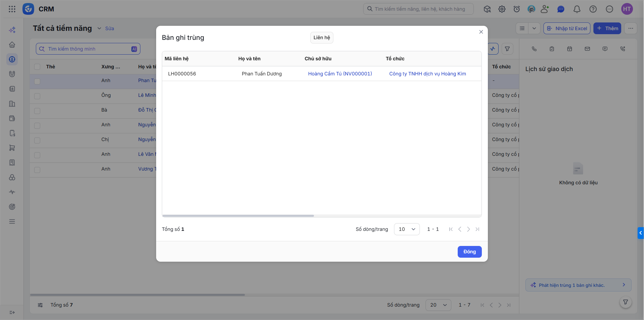Select the Liên hệ tab in the dialog
Screen dimensions: 644x320
coord(322,38)
